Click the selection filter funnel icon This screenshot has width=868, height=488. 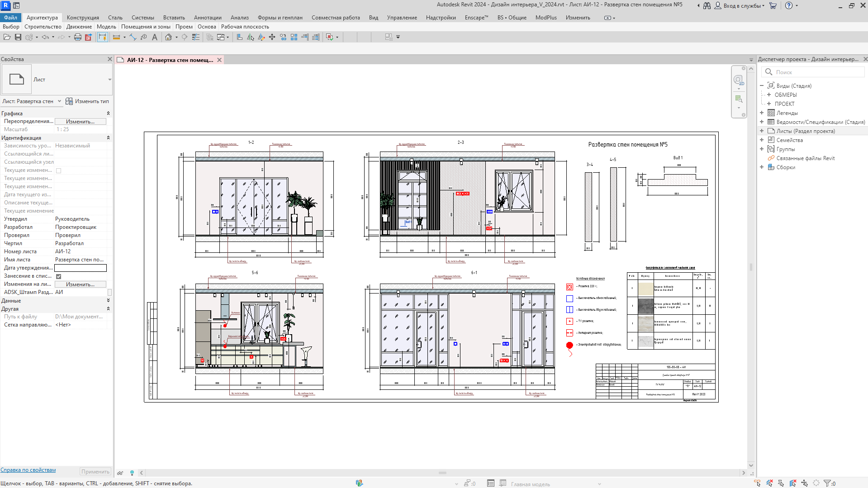tap(827, 483)
